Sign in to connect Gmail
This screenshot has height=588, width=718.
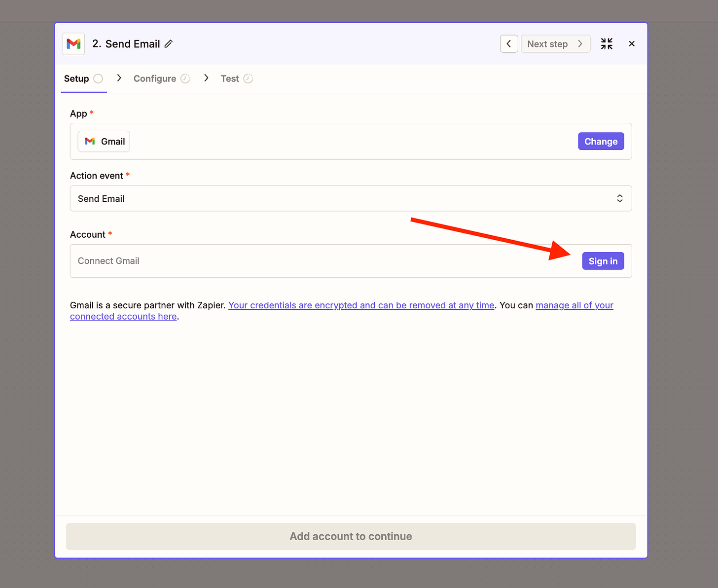(x=603, y=261)
